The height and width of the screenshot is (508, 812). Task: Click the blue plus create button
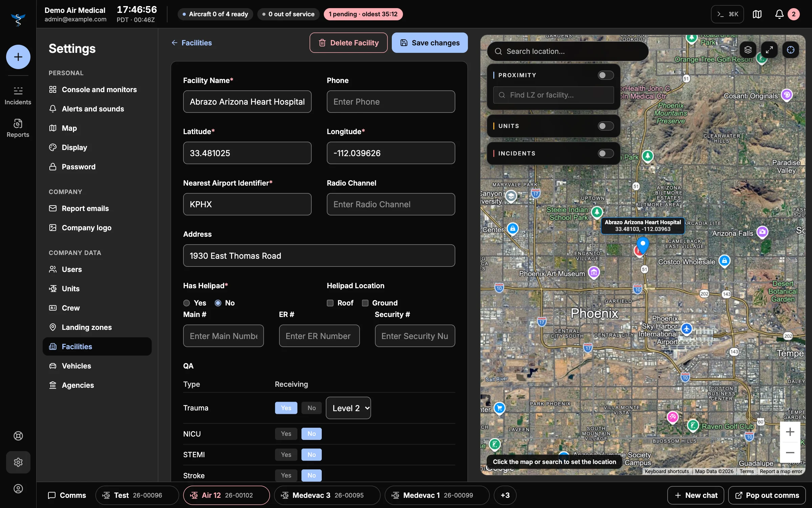18,57
